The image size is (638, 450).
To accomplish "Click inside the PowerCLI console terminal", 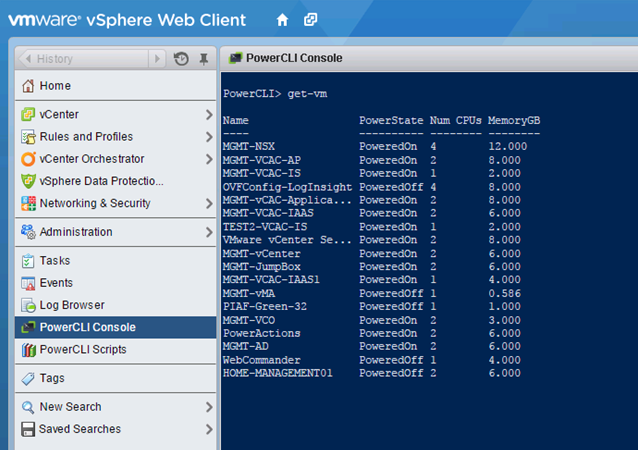I will pyautogui.click(x=429, y=260).
